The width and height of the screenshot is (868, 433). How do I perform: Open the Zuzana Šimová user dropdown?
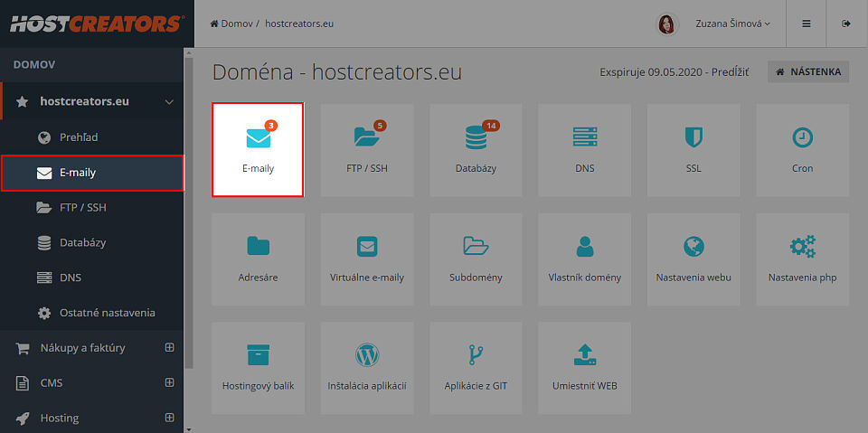coord(733,24)
